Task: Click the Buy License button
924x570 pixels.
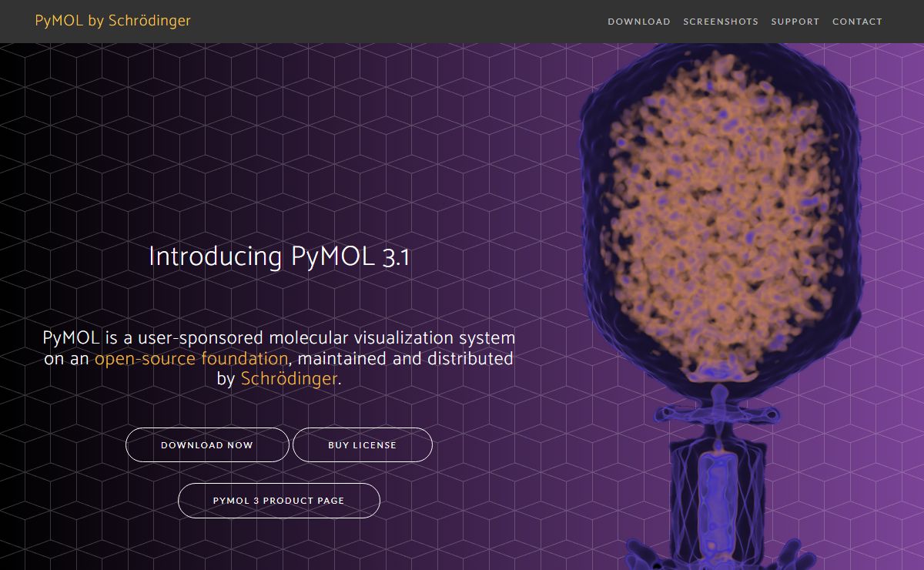Action: (x=363, y=445)
